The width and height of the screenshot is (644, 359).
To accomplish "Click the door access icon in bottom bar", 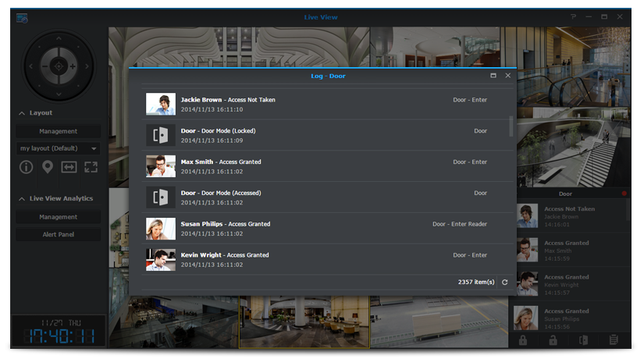I will tap(583, 339).
